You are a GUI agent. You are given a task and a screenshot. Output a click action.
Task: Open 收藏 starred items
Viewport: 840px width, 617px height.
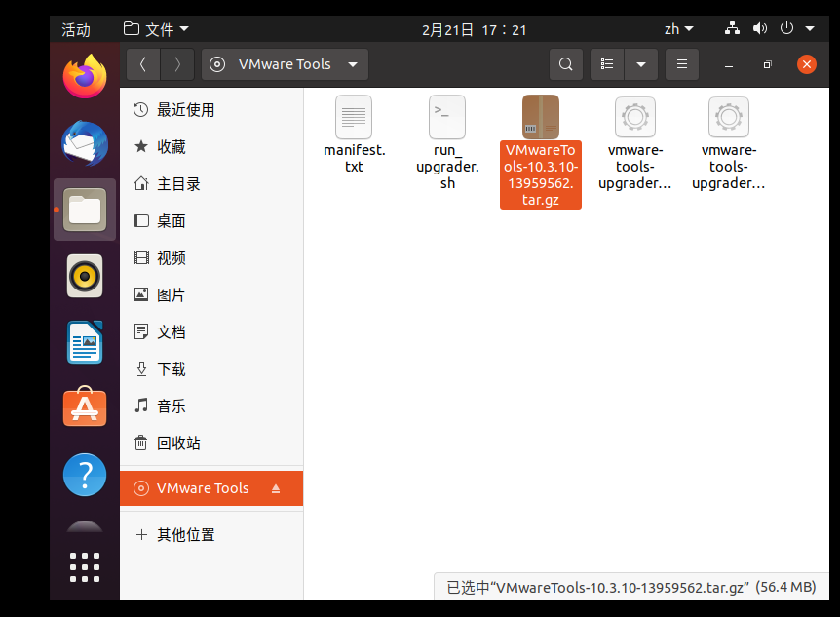[x=211, y=147]
